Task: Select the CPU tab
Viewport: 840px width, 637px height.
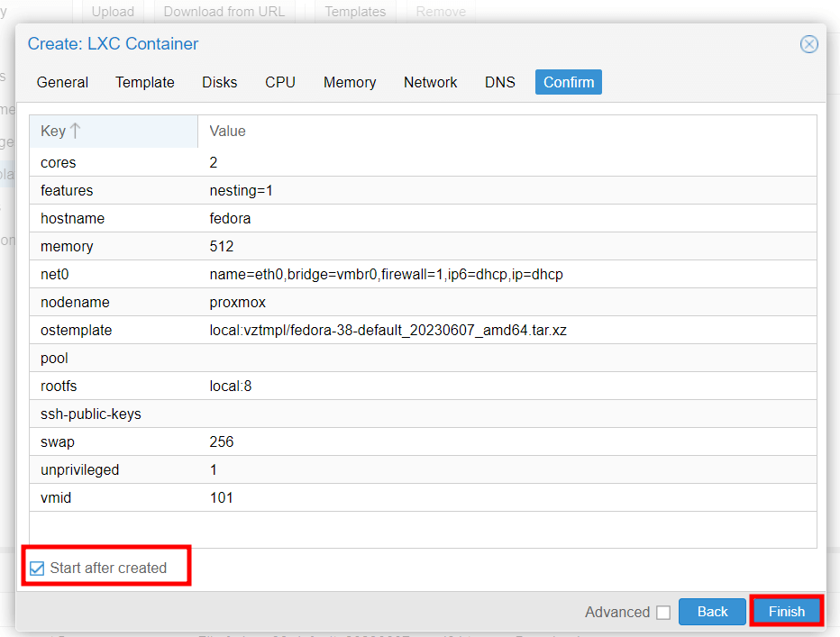Action: [280, 82]
